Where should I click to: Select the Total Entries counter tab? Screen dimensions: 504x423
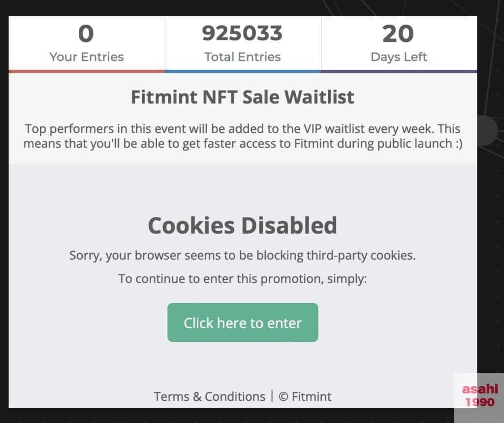(x=243, y=44)
